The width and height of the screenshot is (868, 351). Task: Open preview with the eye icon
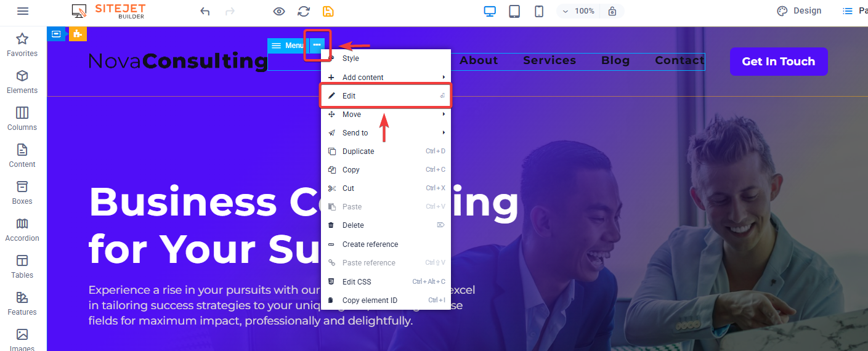[x=279, y=11]
